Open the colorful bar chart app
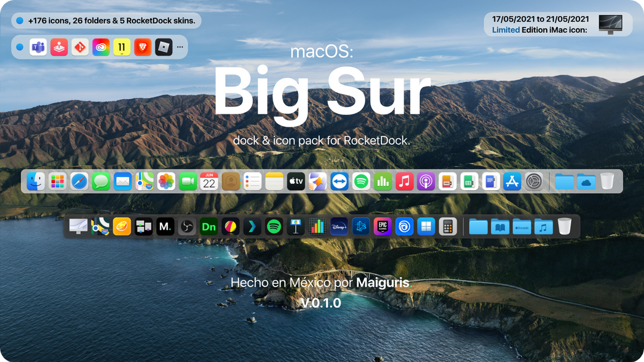 point(318,226)
